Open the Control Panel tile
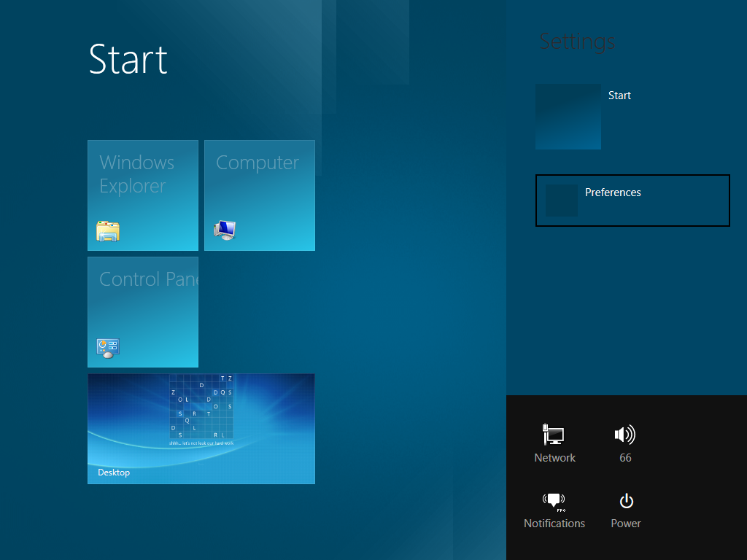 point(143,312)
